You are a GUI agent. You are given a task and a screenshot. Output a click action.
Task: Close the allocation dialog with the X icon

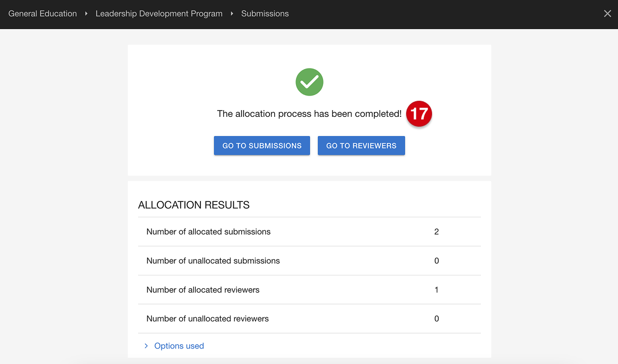coord(608,14)
